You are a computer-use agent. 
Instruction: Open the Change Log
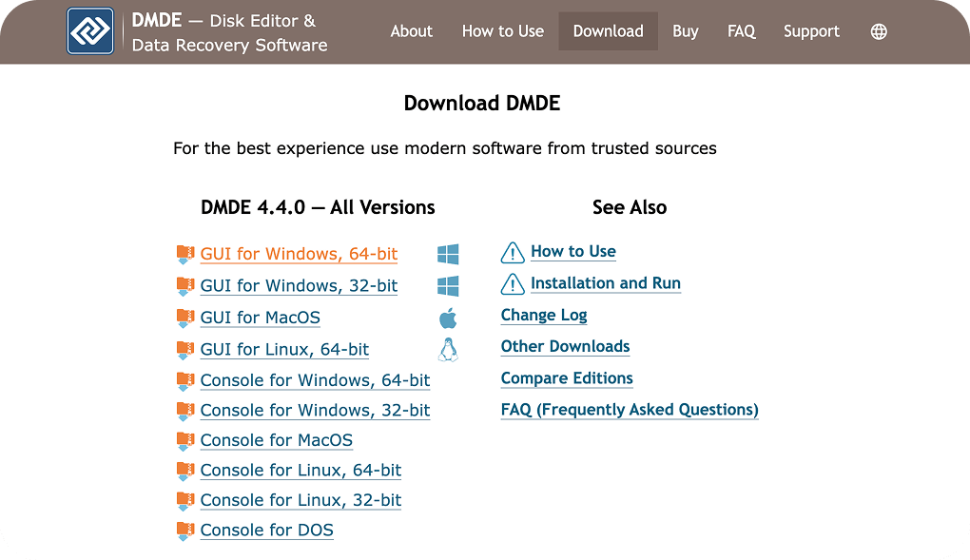pos(543,315)
